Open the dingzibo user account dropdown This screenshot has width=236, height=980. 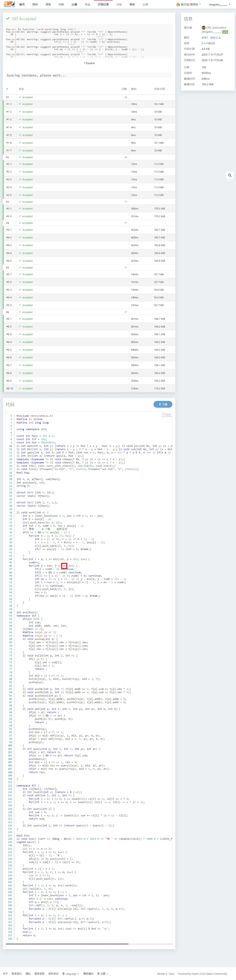[220, 5]
